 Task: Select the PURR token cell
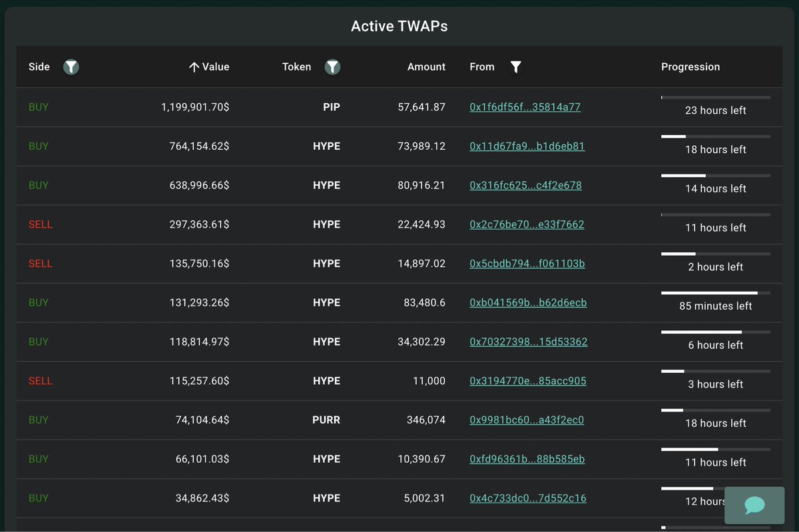coord(326,420)
